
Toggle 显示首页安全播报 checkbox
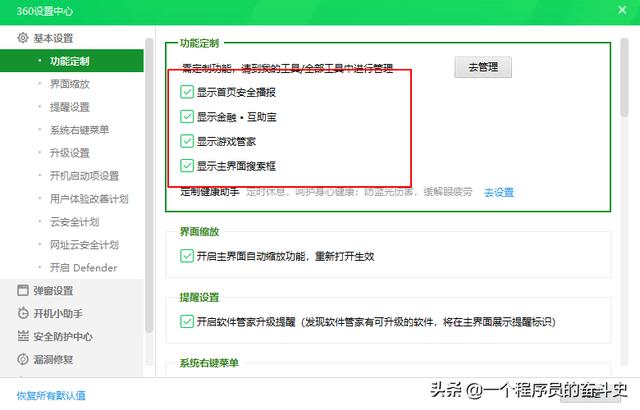(x=187, y=92)
